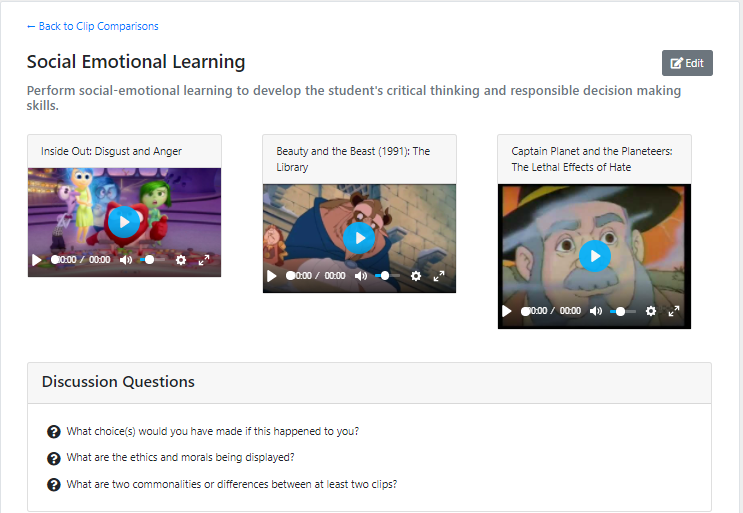Adjust volume slider on Beauty and the Beast video
The width and height of the screenshot is (743, 513).
coord(387,276)
